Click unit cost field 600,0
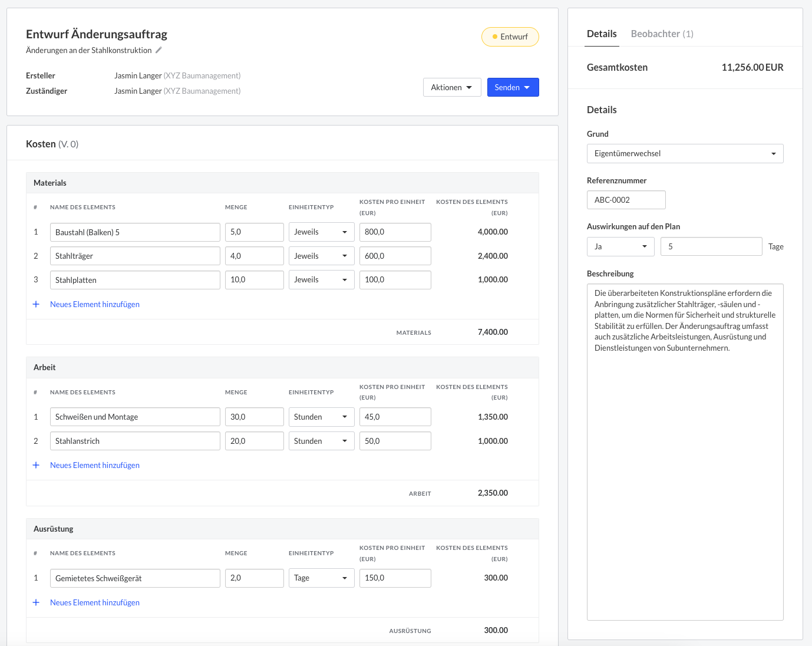812x646 pixels. tap(395, 256)
